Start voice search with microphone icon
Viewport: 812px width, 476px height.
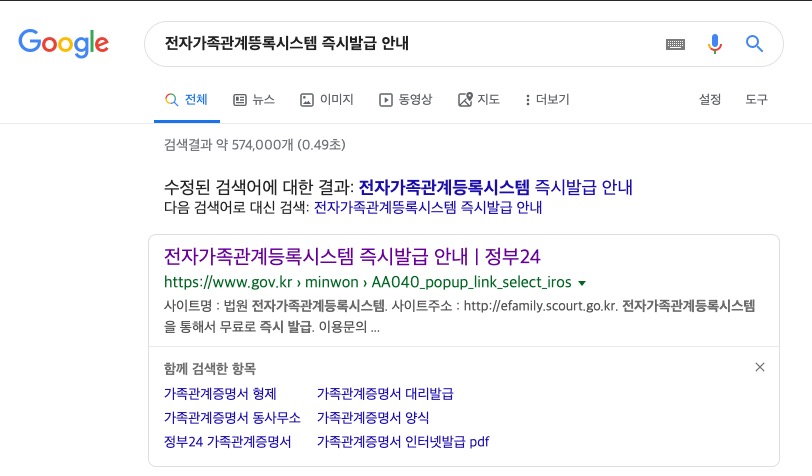pos(715,44)
